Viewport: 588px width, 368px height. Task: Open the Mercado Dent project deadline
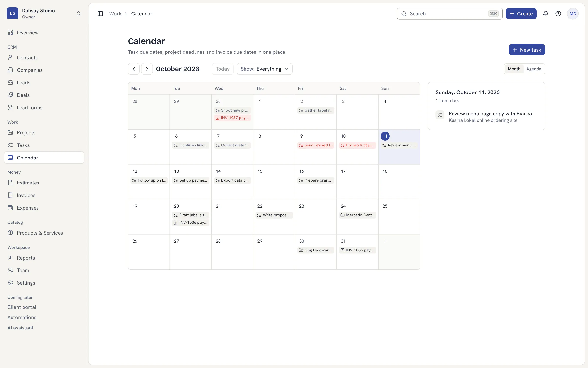(357, 215)
